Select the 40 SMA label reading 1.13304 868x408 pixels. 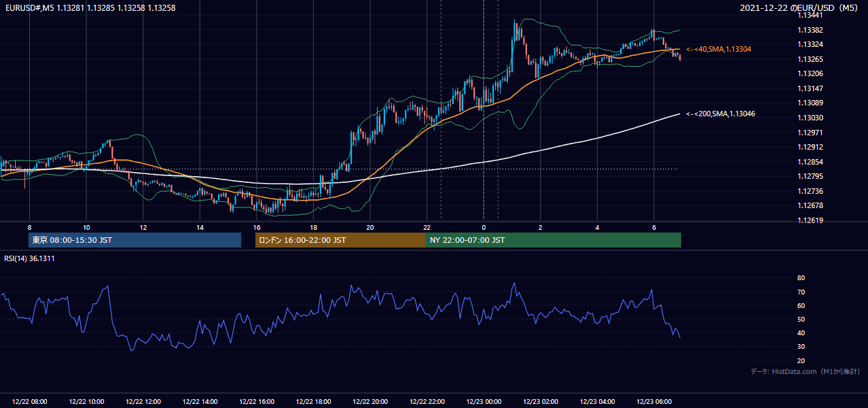719,50
